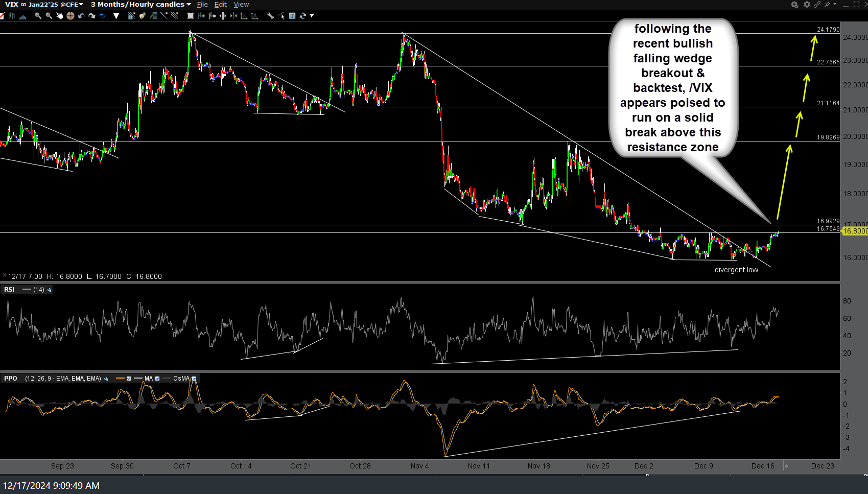The image size is (868, 494).
Task: Uncheck the OsMA histogram checkbox
Action: point(194,379)
